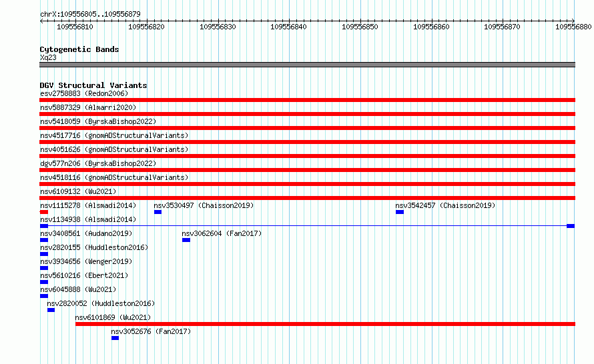Select the long red bar under nsv6101869

[x=326, y=324]
